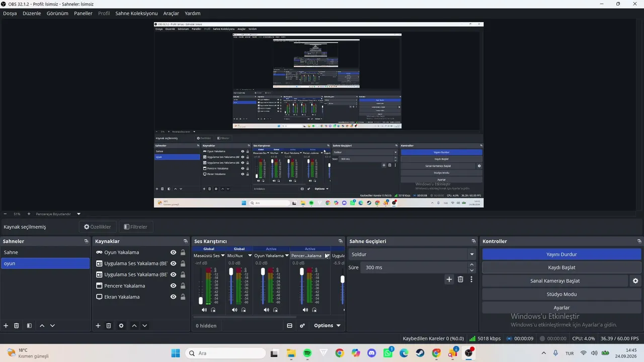Open the Araçlar menu
The height and width of the screenshot is (362, 644).
pos(171,14)
